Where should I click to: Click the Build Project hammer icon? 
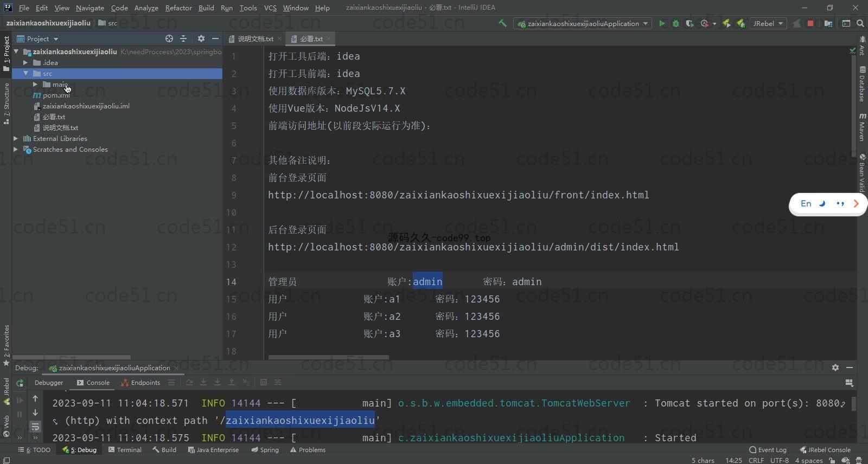click(503, 23)
